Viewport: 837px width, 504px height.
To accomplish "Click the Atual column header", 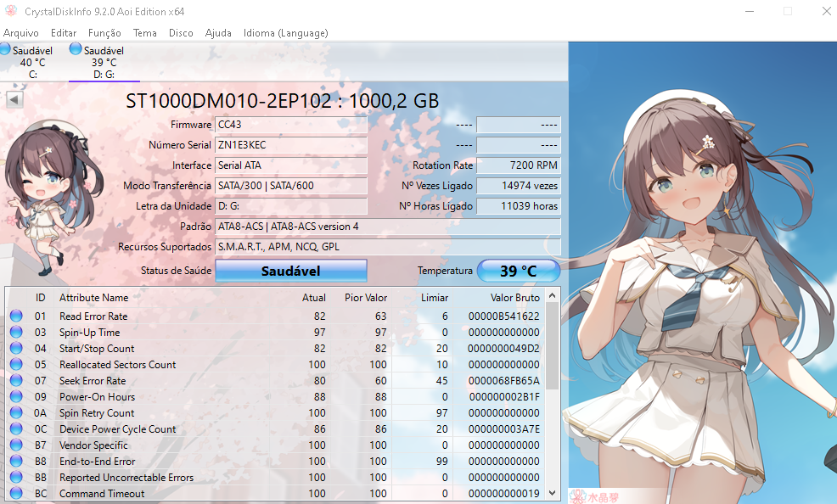I will (314, 298).
